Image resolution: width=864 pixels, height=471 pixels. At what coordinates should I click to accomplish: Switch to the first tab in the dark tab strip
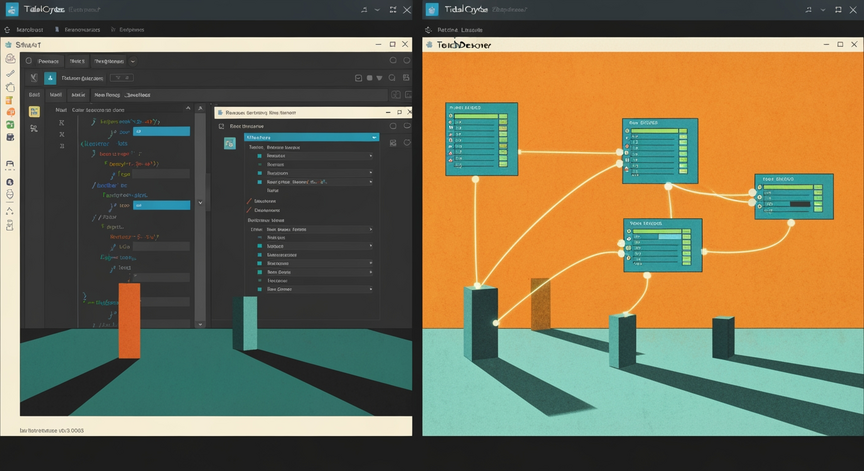click(x=48, y=61)
